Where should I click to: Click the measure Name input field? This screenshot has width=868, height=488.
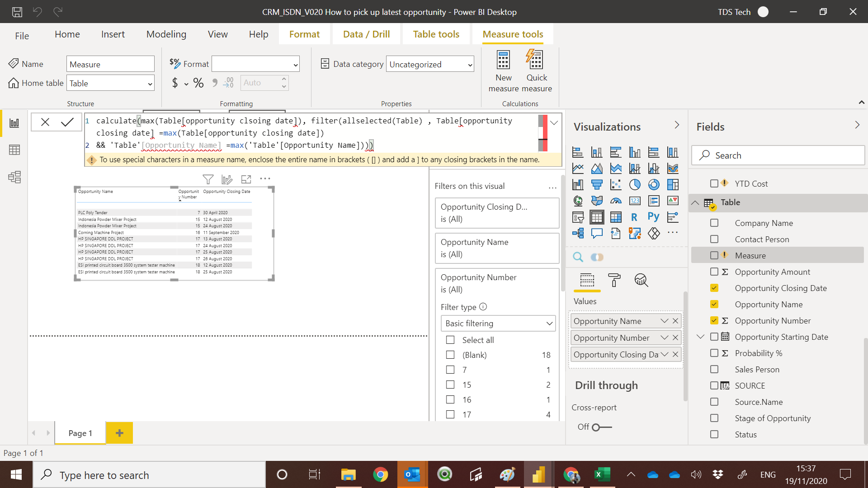point(111,64)
